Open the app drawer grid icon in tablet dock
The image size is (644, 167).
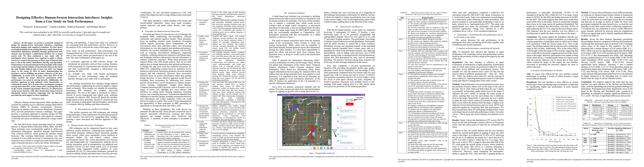311,148
